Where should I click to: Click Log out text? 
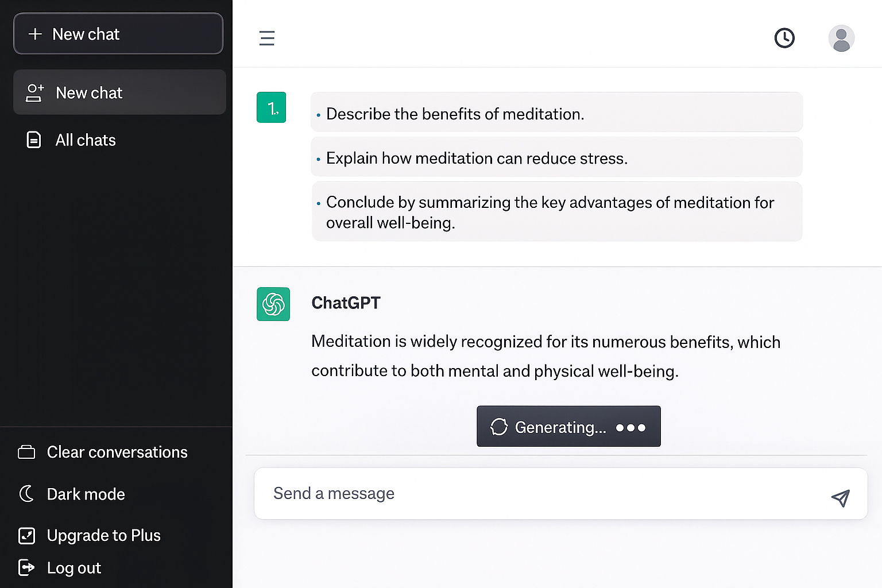click(74, 568)
